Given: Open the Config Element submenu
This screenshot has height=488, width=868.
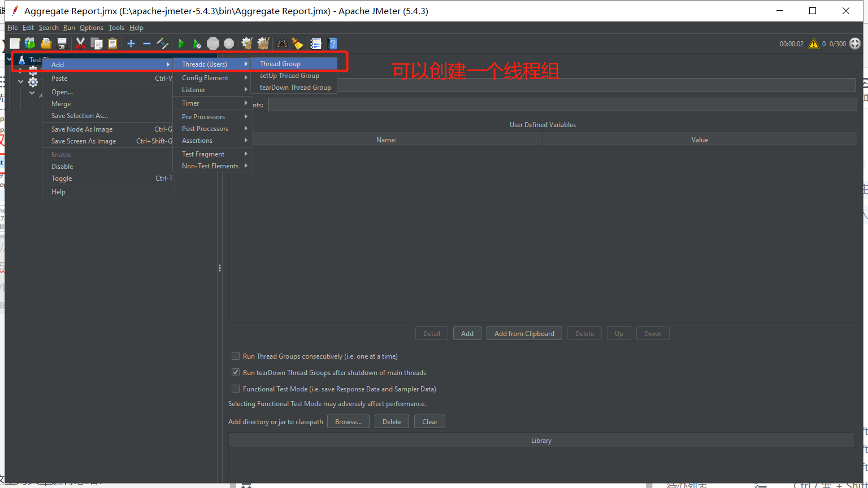Looking at the screenshot, I should [x=212, y=78].
